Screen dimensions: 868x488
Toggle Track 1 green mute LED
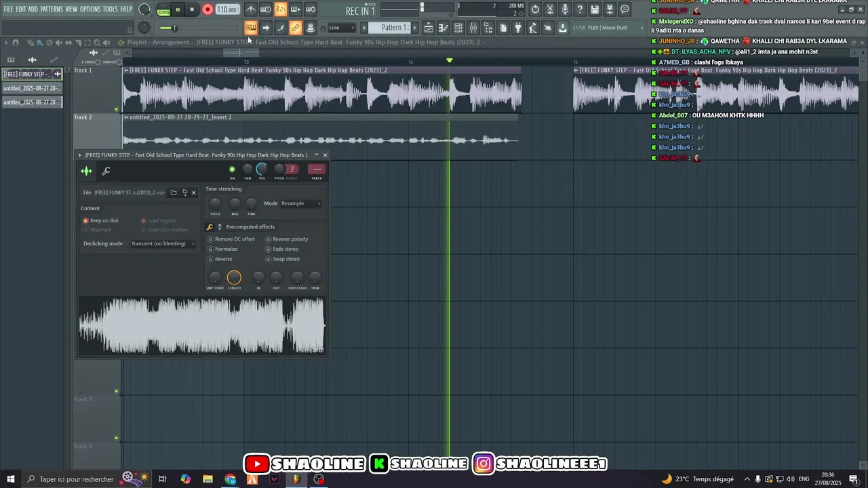tap(117, 109)
